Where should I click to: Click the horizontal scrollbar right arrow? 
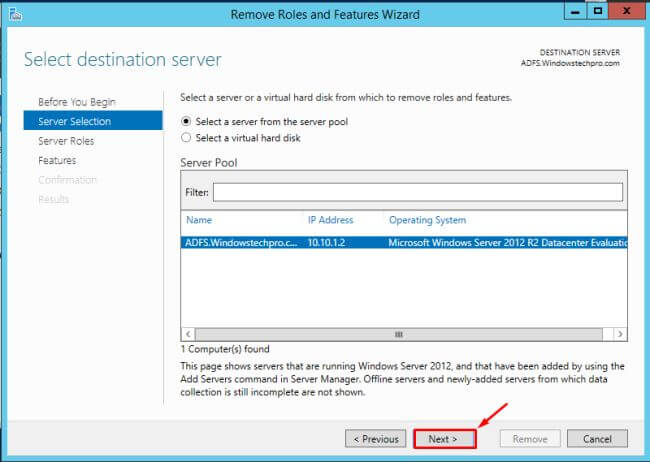(620, 334)
